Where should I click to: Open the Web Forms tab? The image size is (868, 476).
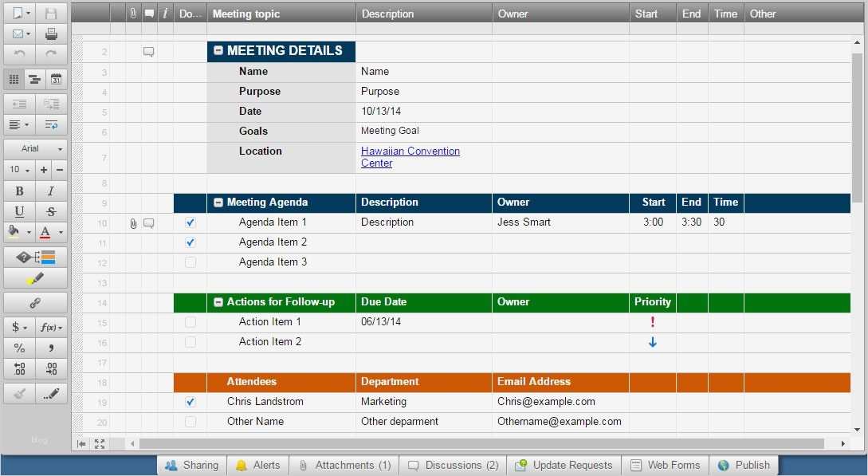click(x=666, y=465)
